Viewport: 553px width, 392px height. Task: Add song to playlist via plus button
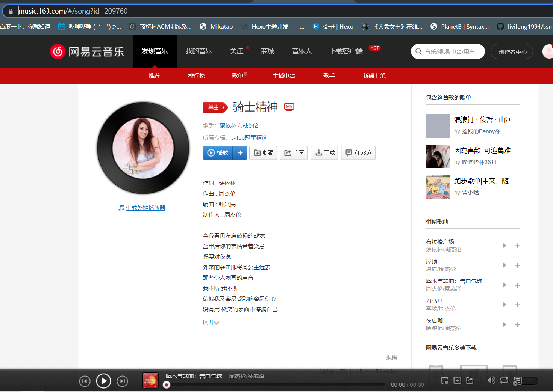click(x=240, y=153)
